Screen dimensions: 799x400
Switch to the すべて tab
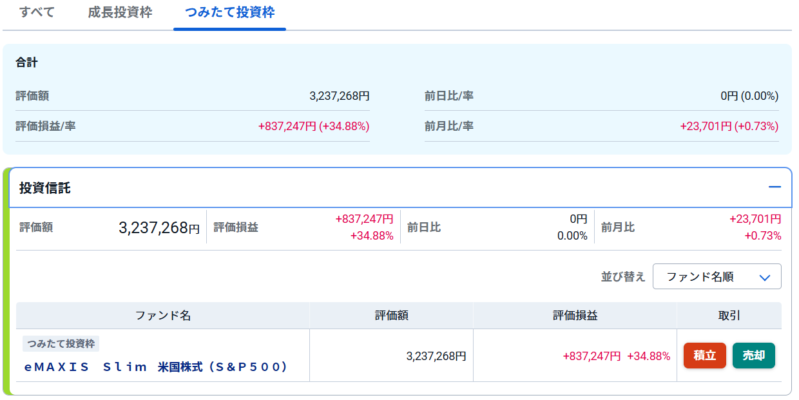pos(37,13)
